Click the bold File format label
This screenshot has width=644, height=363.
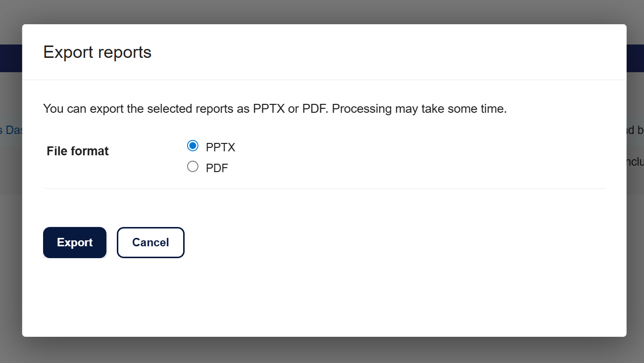point(78,151)
